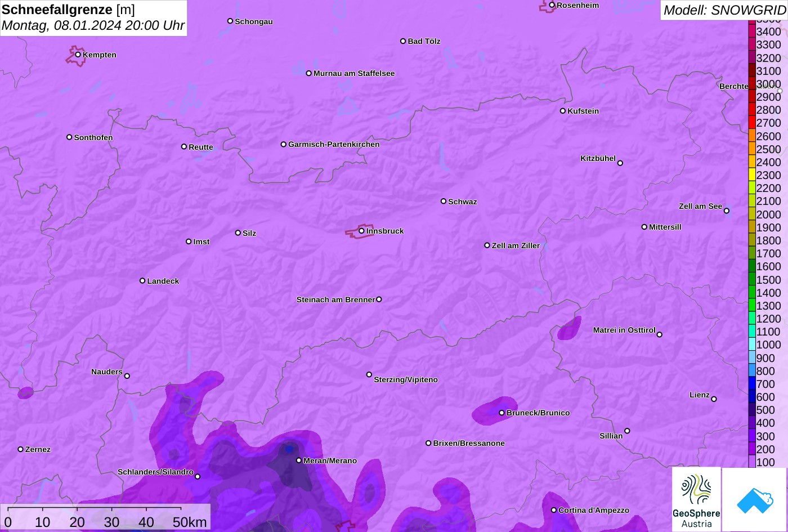Click the Matrei in Osttirol marker dot
The width and height of the screenshot is (788, 532).
660,334
